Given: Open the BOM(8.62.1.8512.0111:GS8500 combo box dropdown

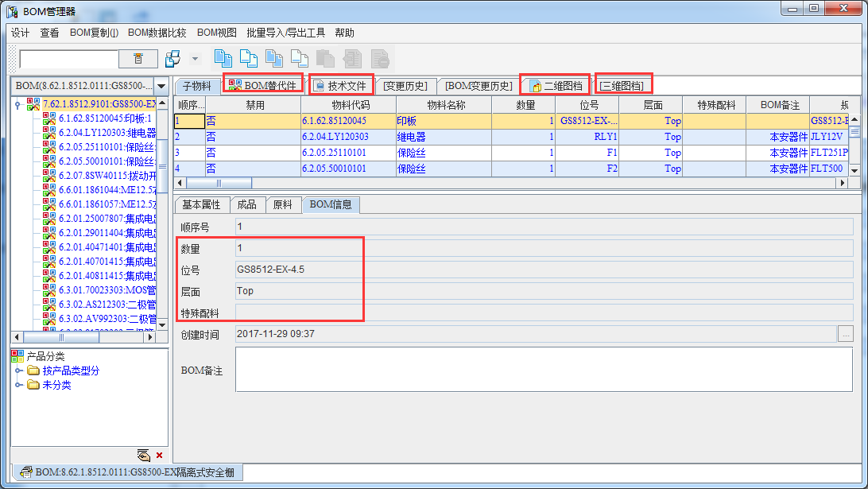Looking at the screenshot, I should [161, 86].
